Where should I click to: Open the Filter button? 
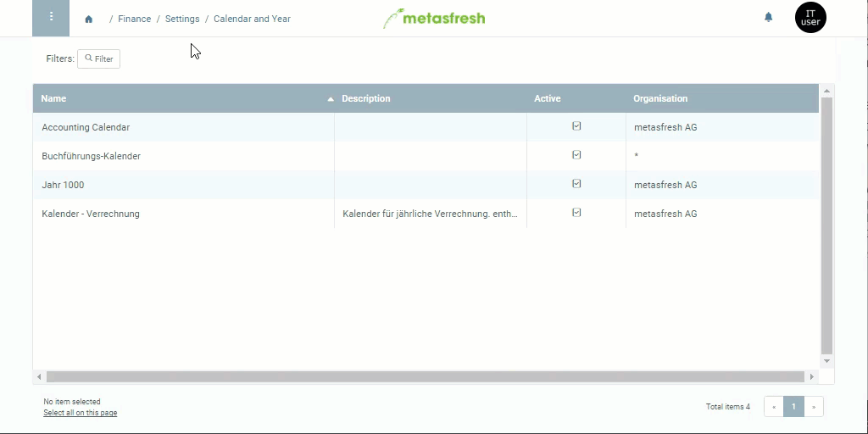[98, 58]
